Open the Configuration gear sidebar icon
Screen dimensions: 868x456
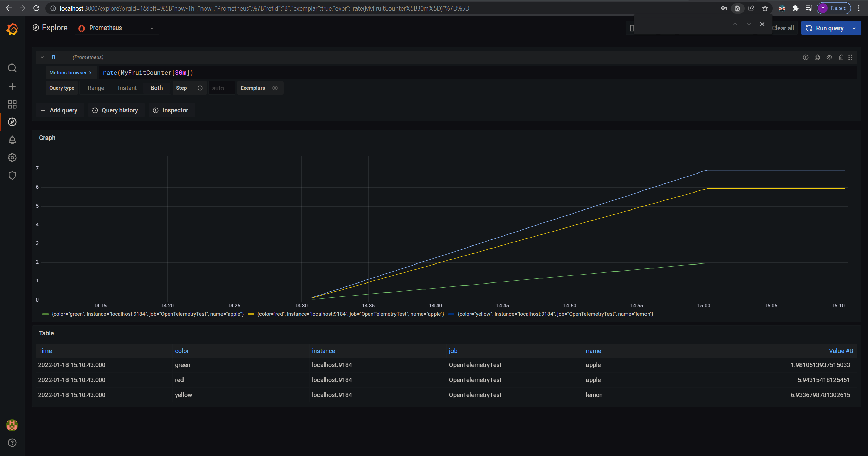click(x=12, y=158)
